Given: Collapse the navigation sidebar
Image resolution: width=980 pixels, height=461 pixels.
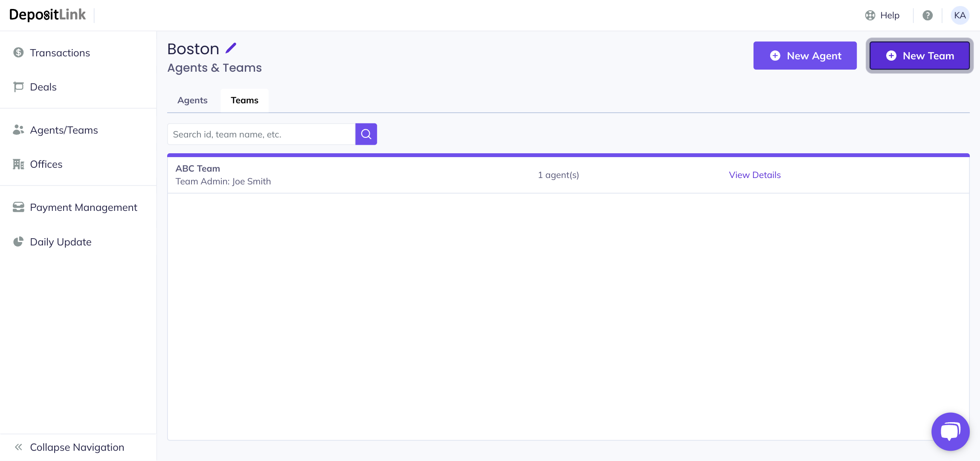Looking at the screenshot, I should click(x=69, y=447).
